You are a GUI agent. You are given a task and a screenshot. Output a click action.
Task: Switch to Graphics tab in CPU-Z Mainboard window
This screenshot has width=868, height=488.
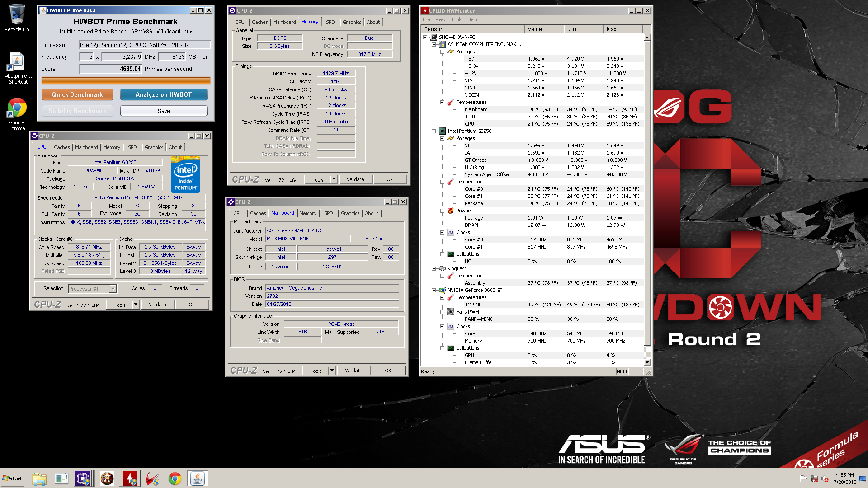pyautogui.click(x=350, y=213)
